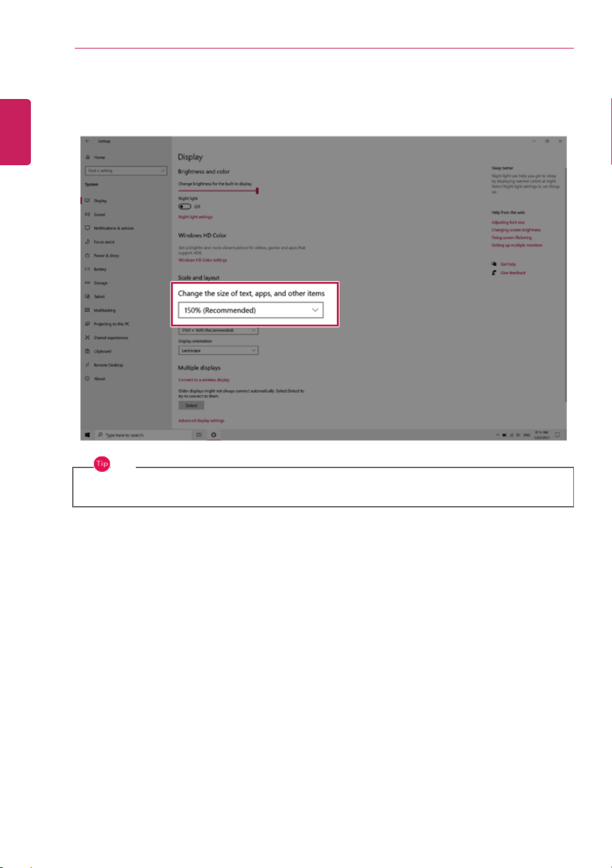Click the brightness slider for built-in display
This screenshot has height=868, width=612.
coord(218,191)
